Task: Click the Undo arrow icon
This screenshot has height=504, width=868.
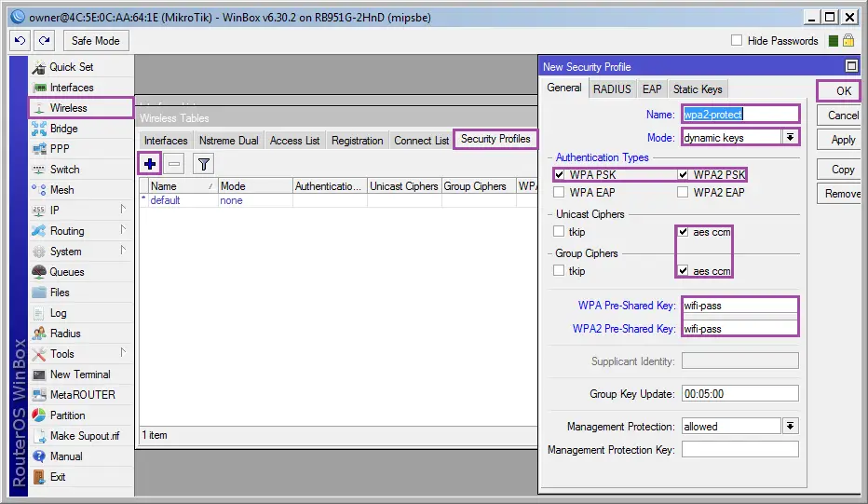Action: [20, 40]
